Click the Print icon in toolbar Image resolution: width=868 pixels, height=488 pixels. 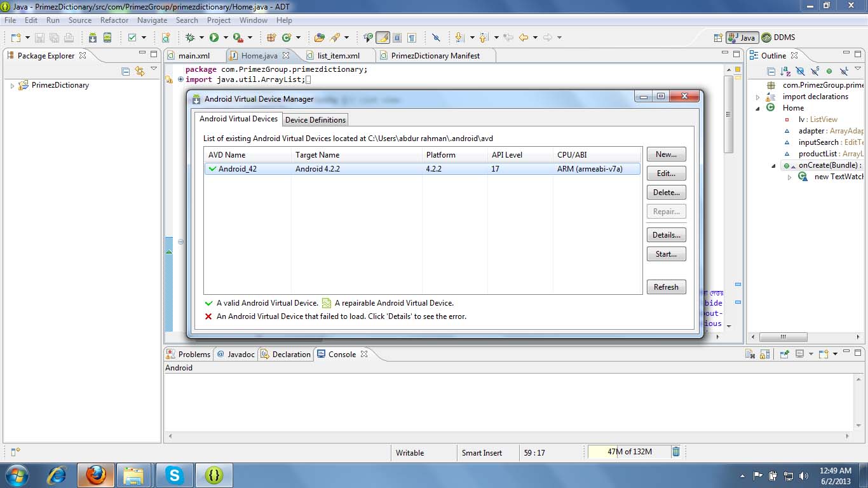pos(68,37)
